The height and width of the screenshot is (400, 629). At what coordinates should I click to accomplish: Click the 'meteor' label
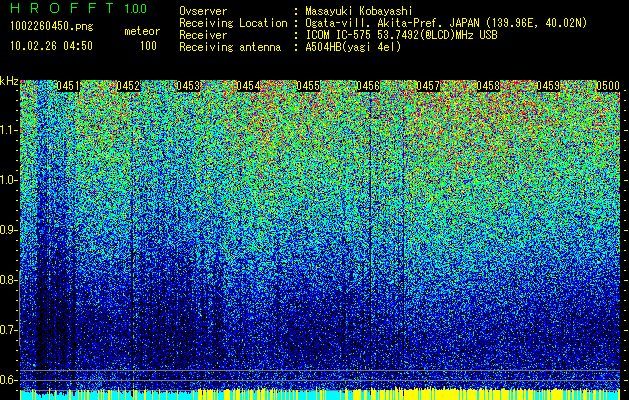click(142, 31)
